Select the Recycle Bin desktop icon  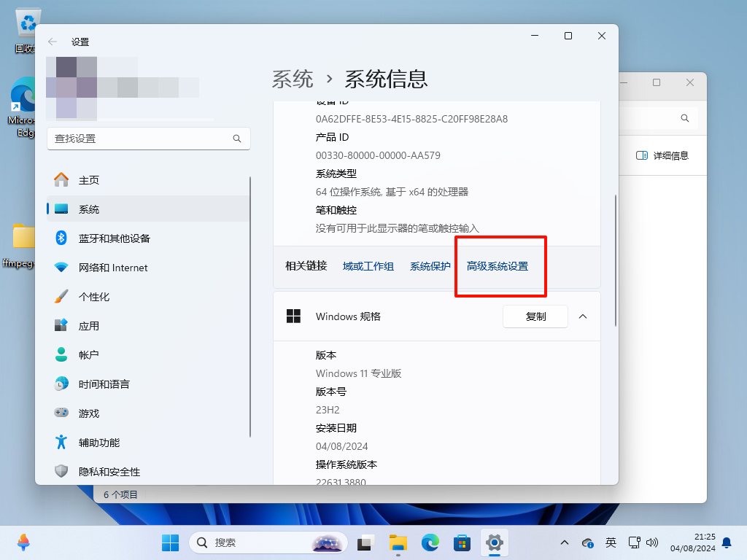coord(24,31)
